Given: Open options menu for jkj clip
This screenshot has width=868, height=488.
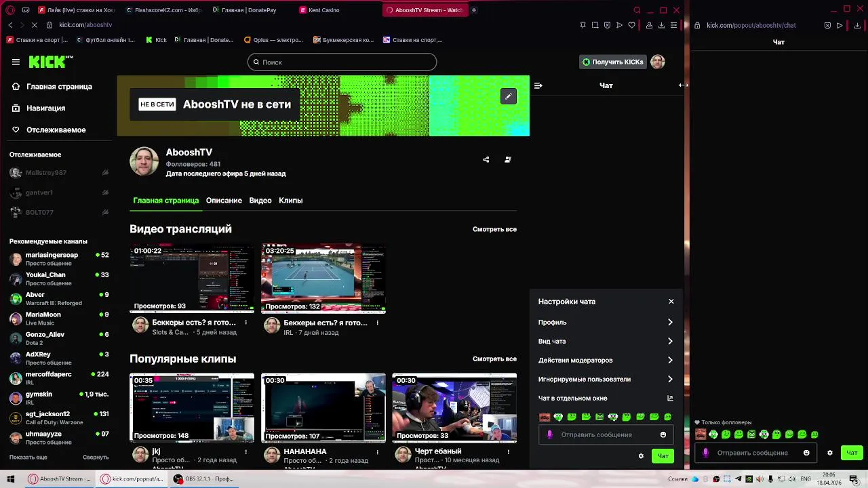Looking at the screenshot, I should pos(246,451).
